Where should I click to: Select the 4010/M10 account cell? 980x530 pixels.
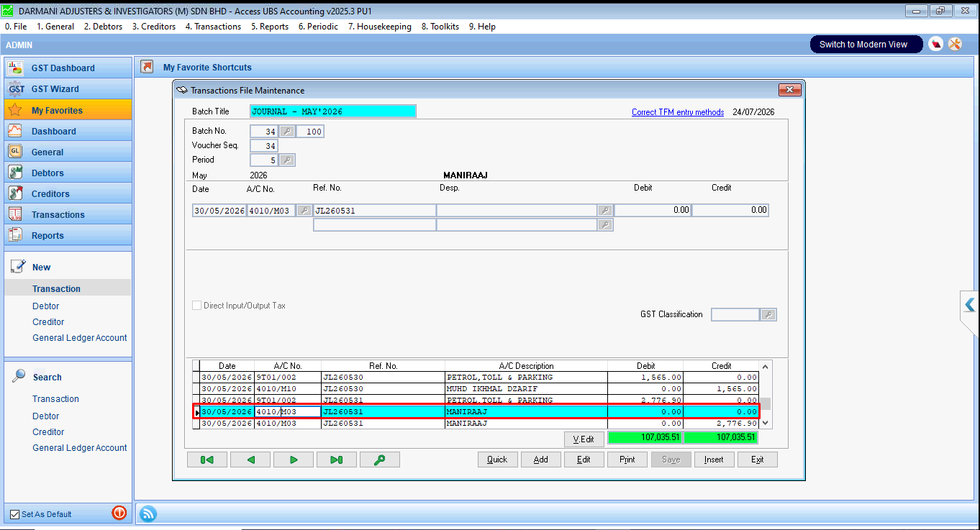[x=287, y=389]
